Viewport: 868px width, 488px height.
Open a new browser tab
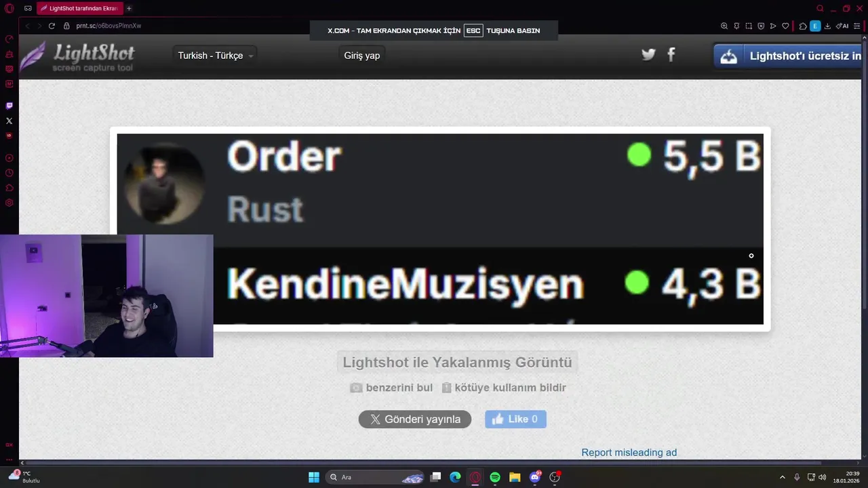(129, 8)
